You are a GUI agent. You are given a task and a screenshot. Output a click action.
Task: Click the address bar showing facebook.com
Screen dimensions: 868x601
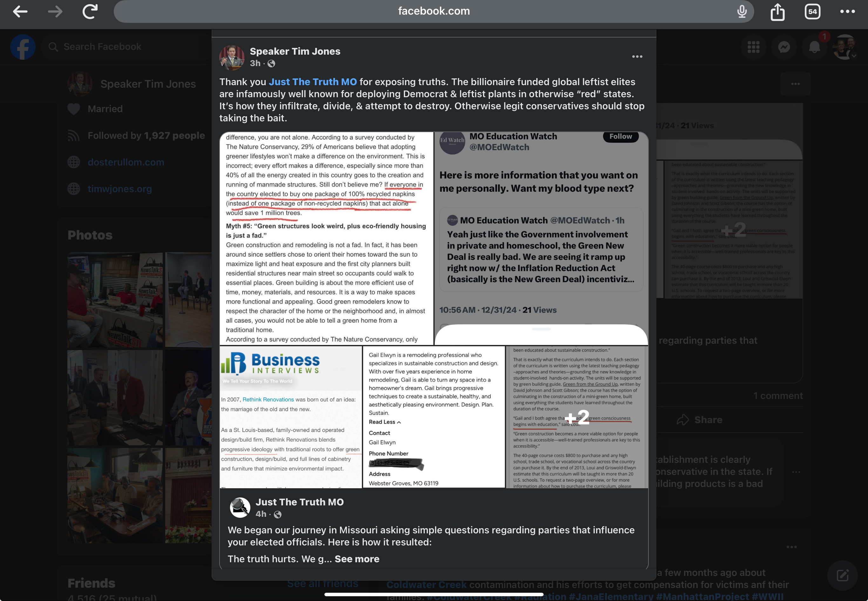point(433,11)
